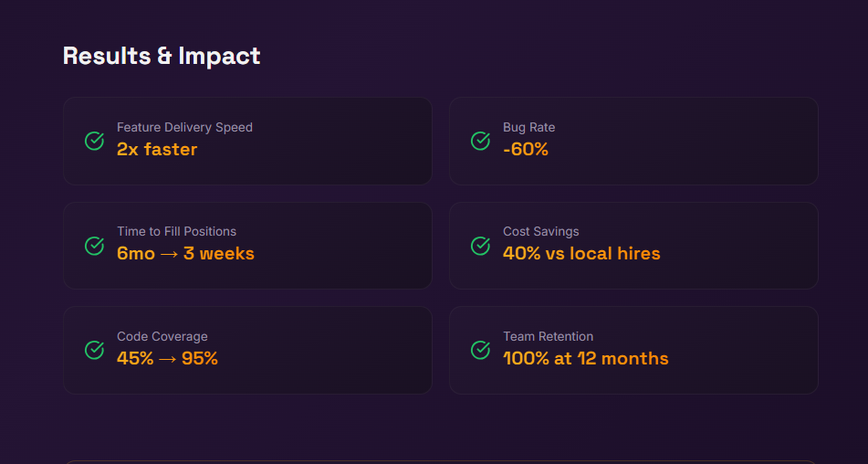The image size is (868, 464).
Task: Click the Results & Impact heading
Action: pyautogui.click(x=162, y=56)
